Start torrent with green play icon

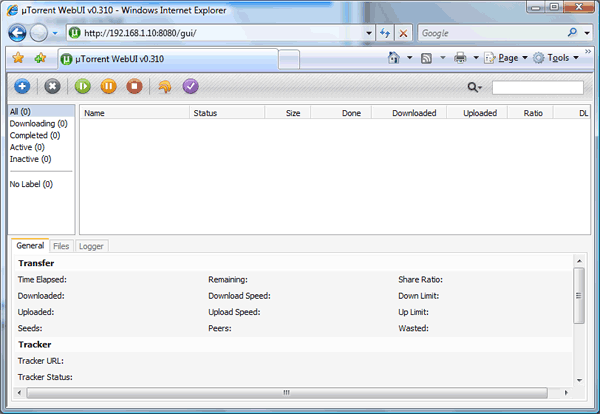pos(83,86)
